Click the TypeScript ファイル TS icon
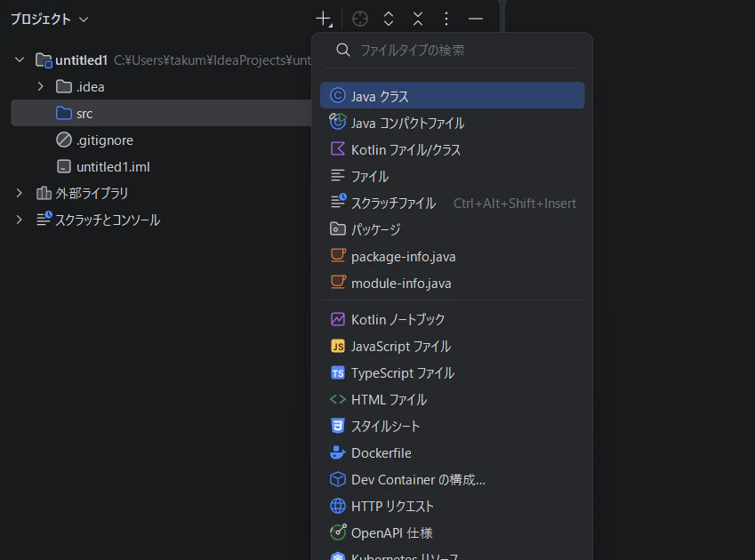Screen dimensions: 755x560 (x=338, y=372)
